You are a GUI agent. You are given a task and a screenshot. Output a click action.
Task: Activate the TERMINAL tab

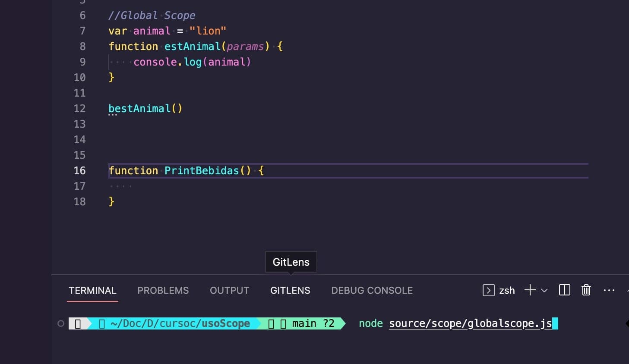pyautogui.click(x=92, y=290)
